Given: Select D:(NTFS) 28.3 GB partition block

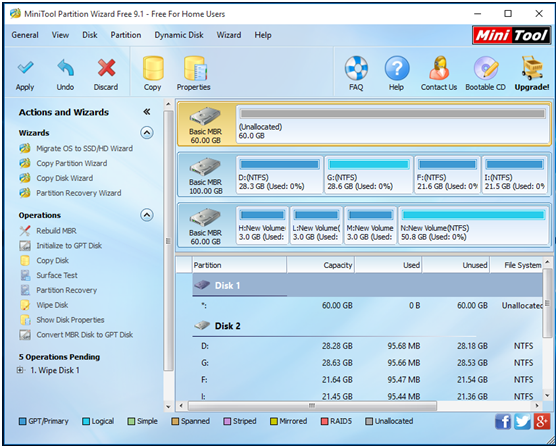Looking at the screenshot, I should point(279,175).
